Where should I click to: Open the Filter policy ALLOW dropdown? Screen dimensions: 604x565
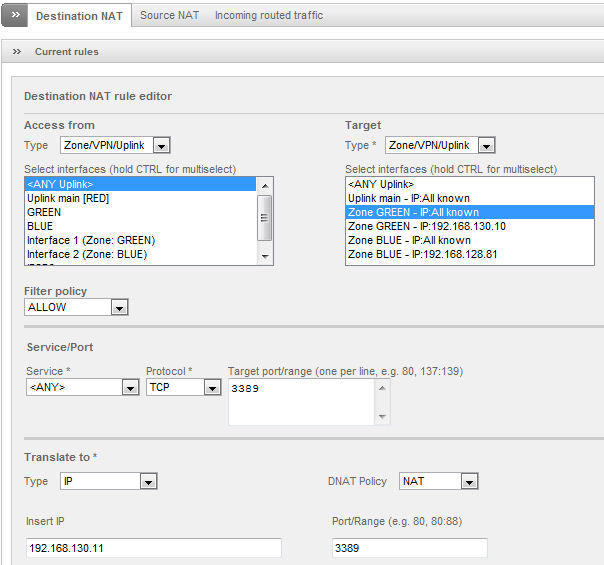point(76,308)
